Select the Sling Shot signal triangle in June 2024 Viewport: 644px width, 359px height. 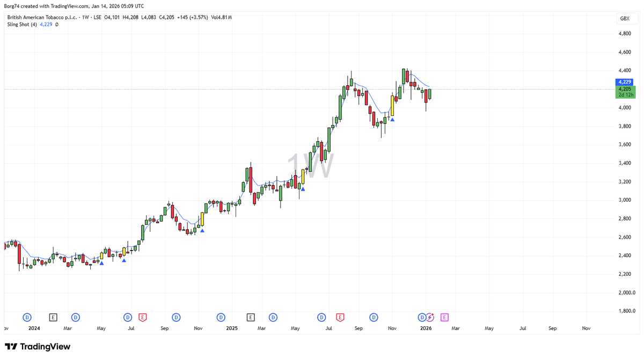coord(124,260)
